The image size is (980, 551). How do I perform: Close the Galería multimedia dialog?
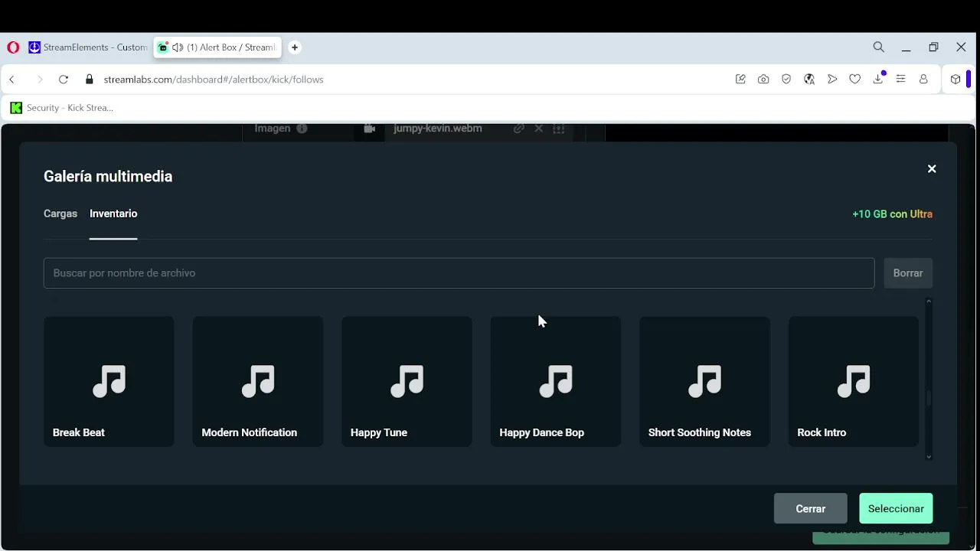coord(932,169)
